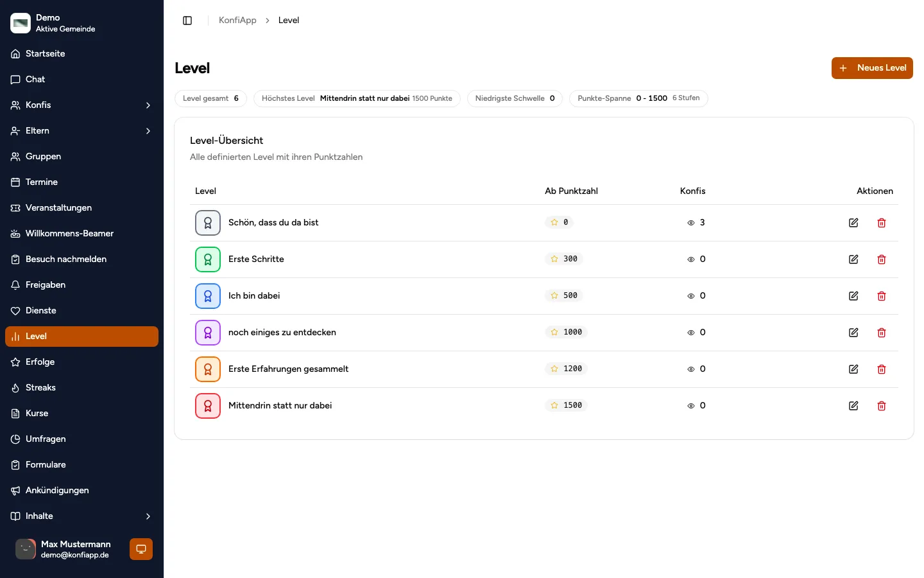Delete the 'Mittendrin statt nur dabei' level

tap(882, 406)
